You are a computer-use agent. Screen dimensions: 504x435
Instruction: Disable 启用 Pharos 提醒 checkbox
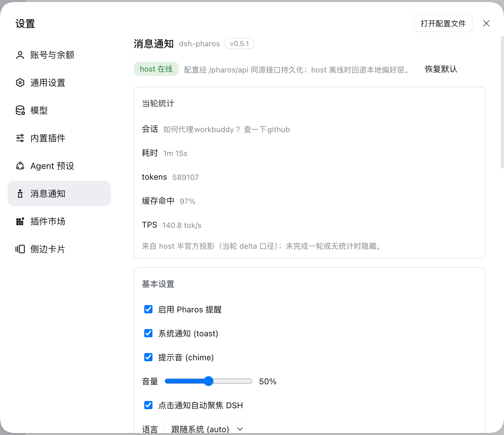pyautogui.click(x=148, y=309)
